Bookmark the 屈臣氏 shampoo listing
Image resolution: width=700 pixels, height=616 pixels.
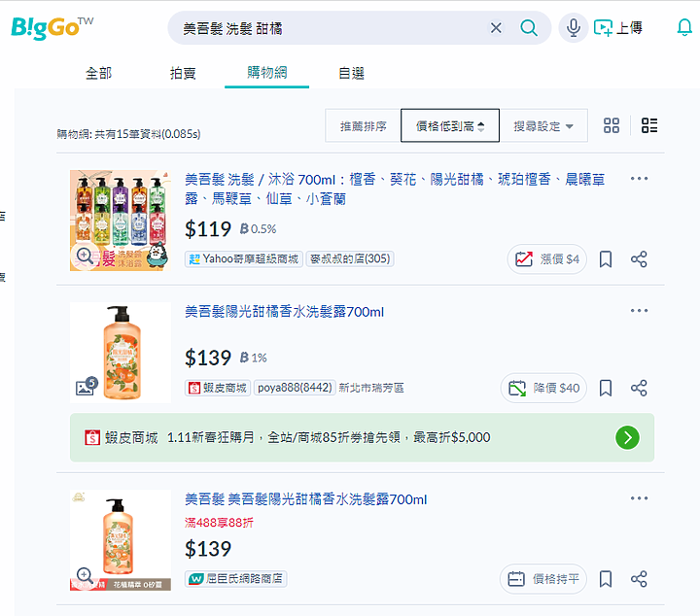click(x=606, y=579)
